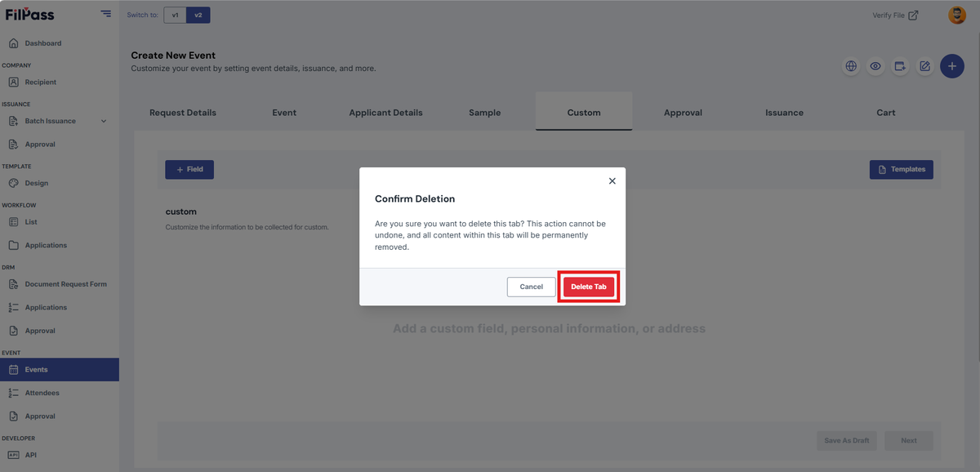Open the Approval tab in the event wizard
Screen dimensions: 980x472
point(683,113)
